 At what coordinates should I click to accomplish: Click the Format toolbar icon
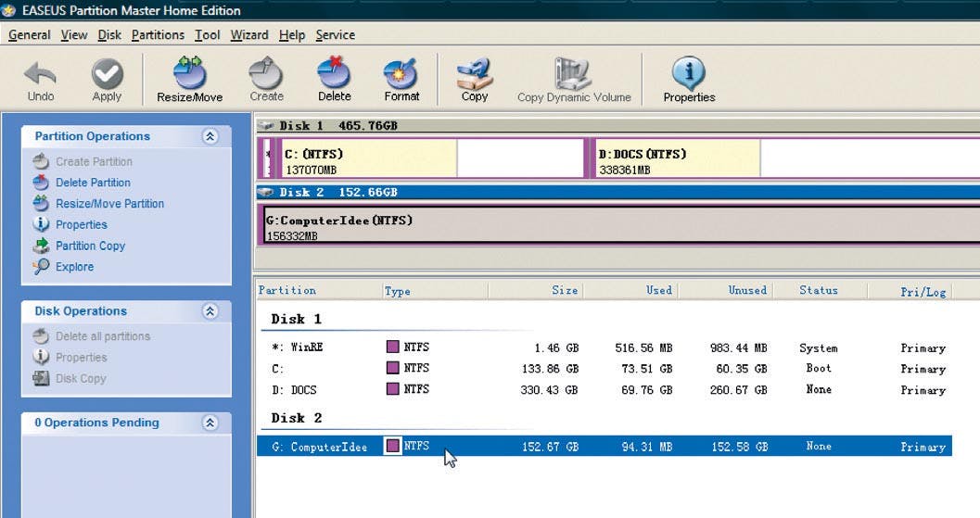point(401,73)
